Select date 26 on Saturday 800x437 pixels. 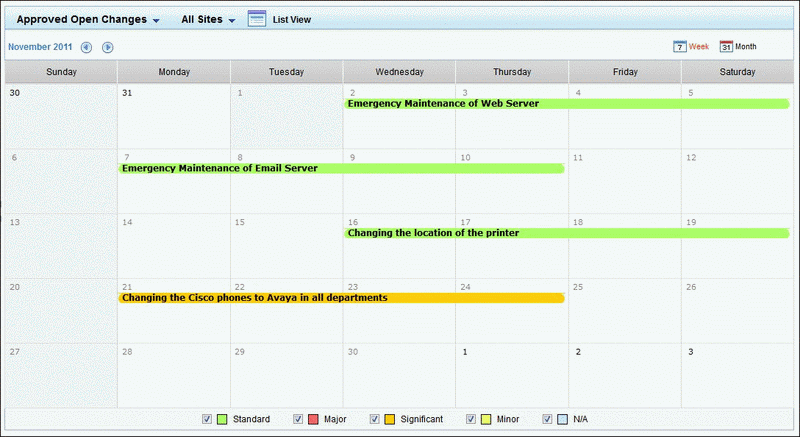(x=691, y=287)
